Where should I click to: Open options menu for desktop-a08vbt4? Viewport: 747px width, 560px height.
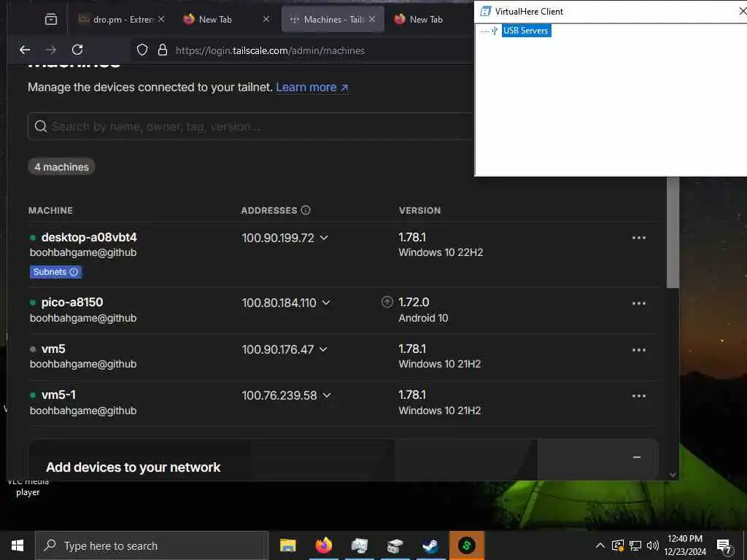pos(638,238)
